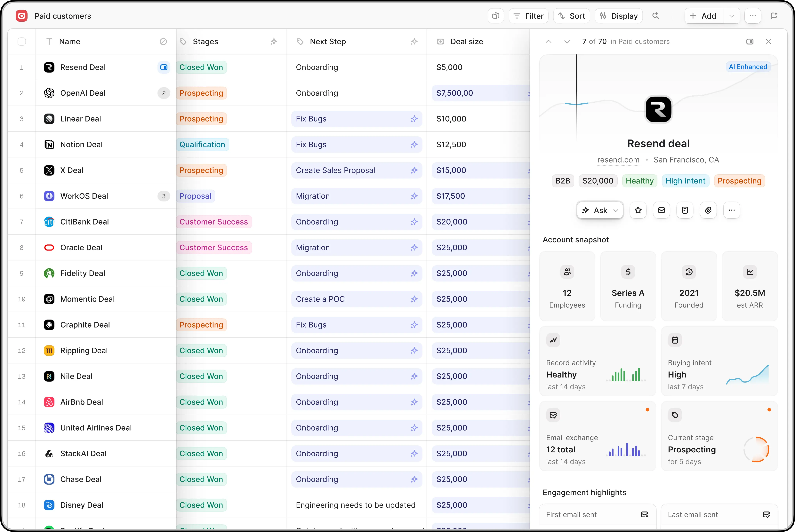Click the High intent tag
This screenshot has height=532, width=795.
point(685,181)
